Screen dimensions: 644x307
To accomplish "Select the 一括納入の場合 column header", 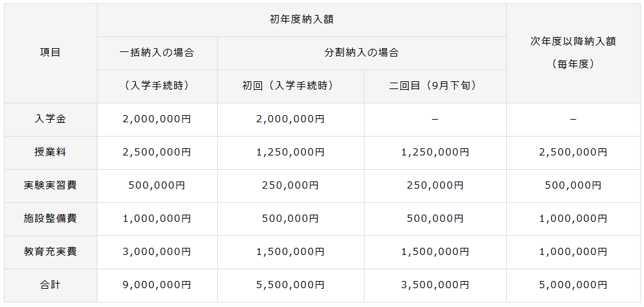I will click(157, 53).
